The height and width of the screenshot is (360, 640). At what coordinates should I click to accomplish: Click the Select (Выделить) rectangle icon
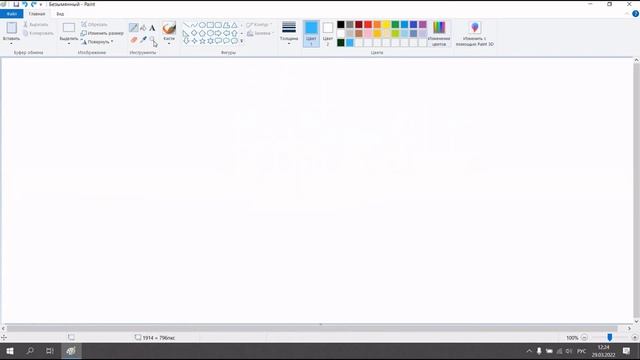tap(69, 28)
